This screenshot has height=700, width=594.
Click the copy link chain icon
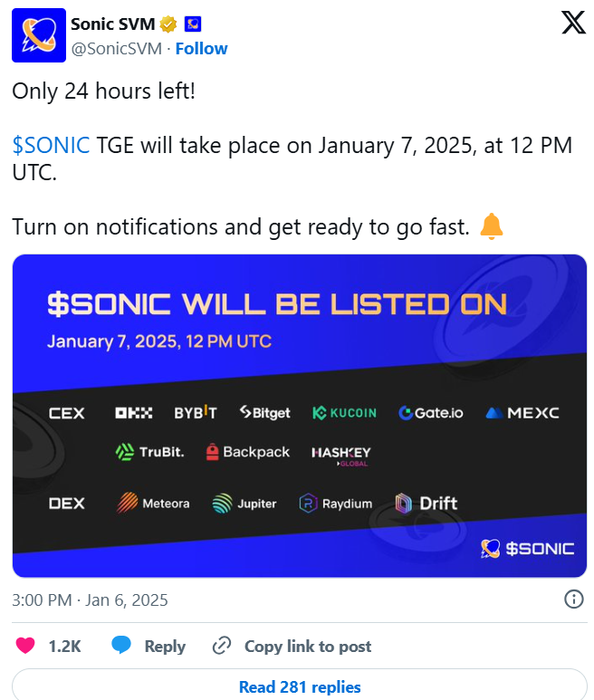click(222, 646)
